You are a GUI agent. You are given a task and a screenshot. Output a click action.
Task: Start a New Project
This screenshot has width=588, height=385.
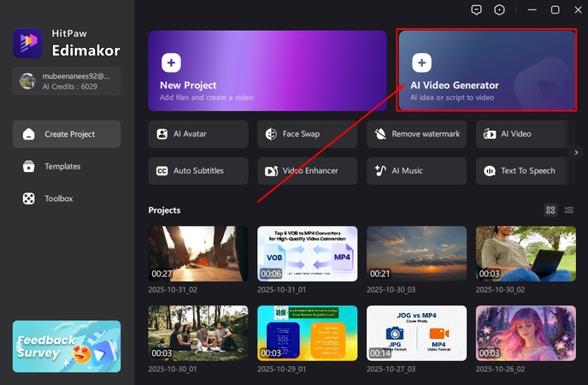[268, 70]
